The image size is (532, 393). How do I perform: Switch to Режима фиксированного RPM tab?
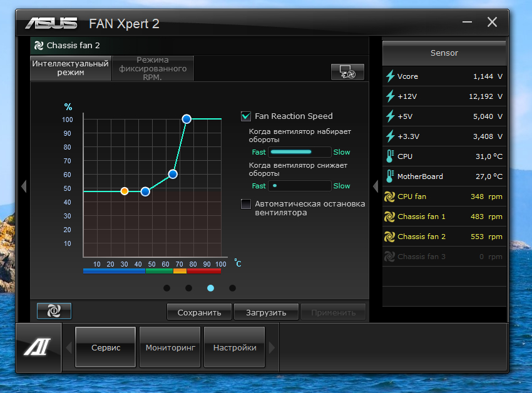coord(153,68)
